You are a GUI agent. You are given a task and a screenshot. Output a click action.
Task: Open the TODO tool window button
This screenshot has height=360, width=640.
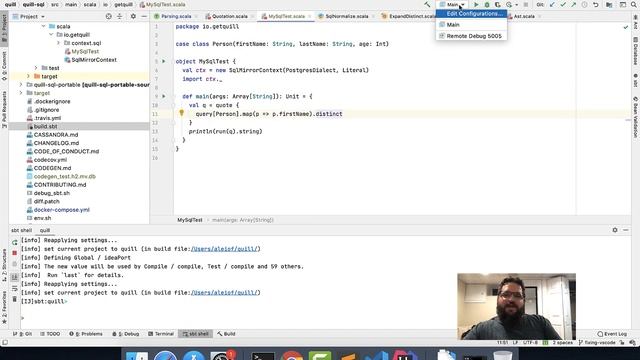[50, 334]
